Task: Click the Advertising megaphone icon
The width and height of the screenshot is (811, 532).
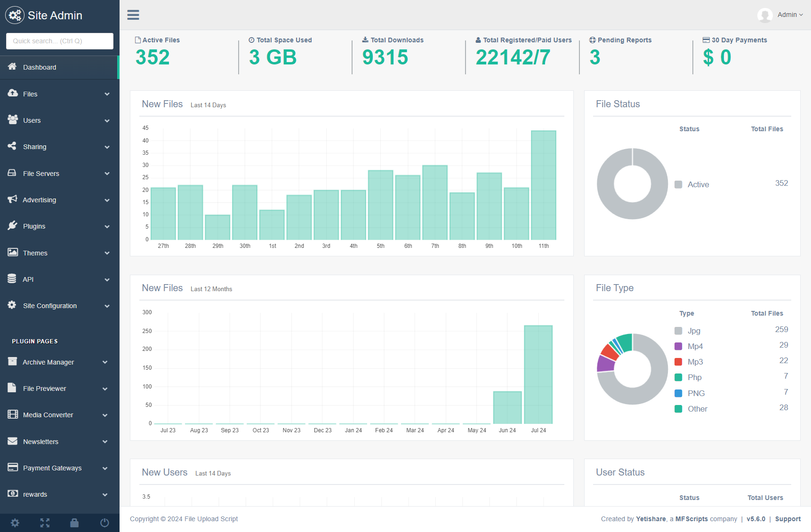Action: coord(13,199)
